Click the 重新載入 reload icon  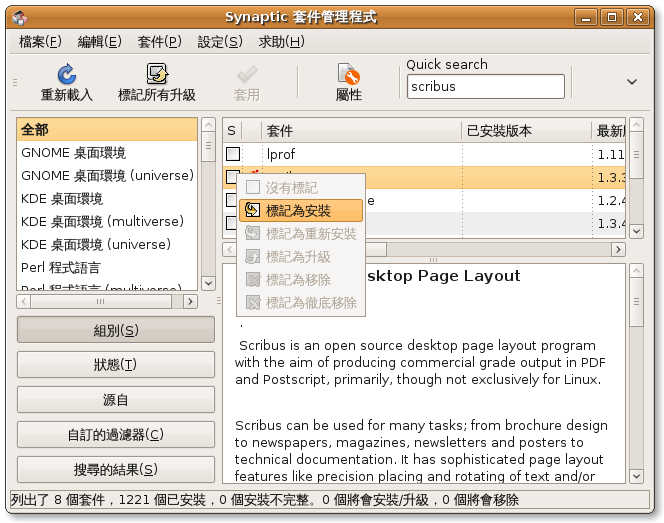click(x=66, y=74)
